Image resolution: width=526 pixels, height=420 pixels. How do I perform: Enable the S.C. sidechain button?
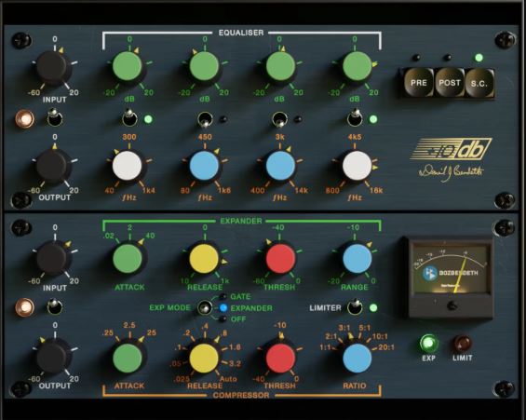pyautogui.click(x=479, y=83)
